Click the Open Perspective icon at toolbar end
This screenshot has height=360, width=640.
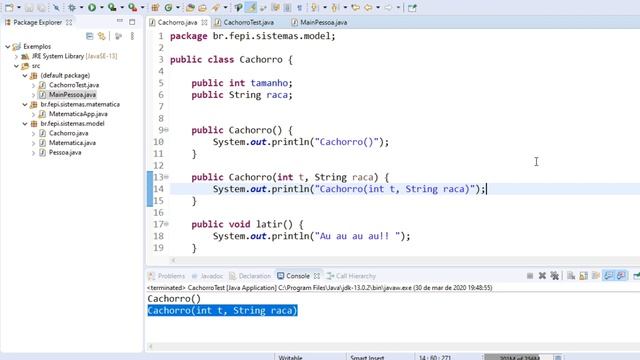click(x=412, y=7)
